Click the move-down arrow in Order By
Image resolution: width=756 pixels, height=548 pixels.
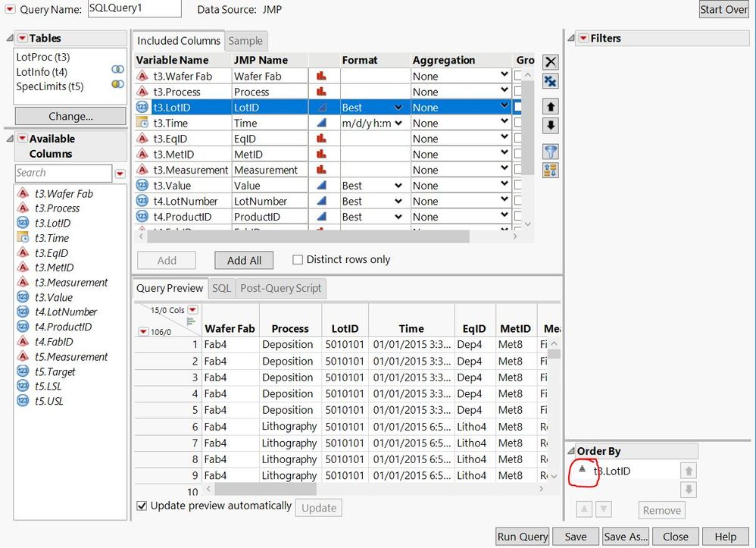689,490
